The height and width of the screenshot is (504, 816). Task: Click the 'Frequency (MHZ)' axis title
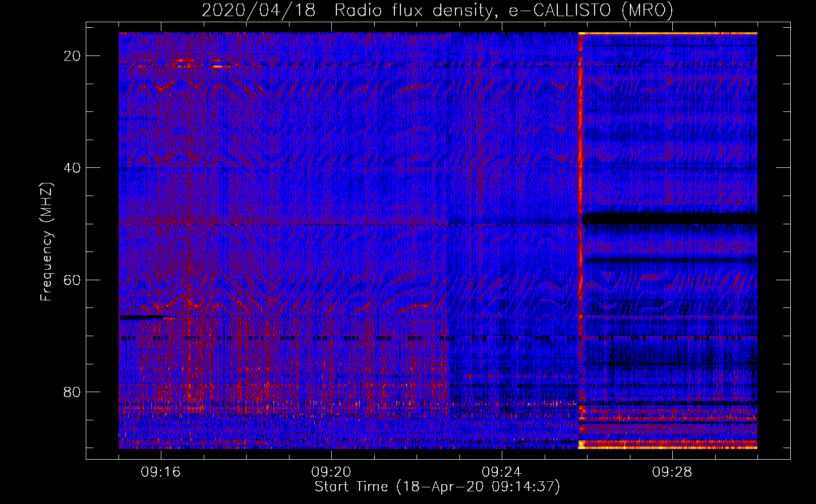click(x=46, y=241)
